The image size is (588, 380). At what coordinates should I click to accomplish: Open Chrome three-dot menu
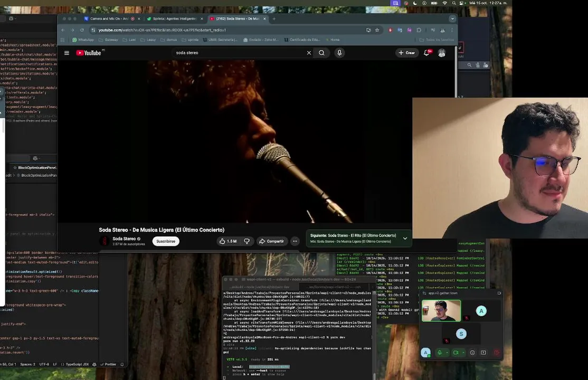[452, 30]
